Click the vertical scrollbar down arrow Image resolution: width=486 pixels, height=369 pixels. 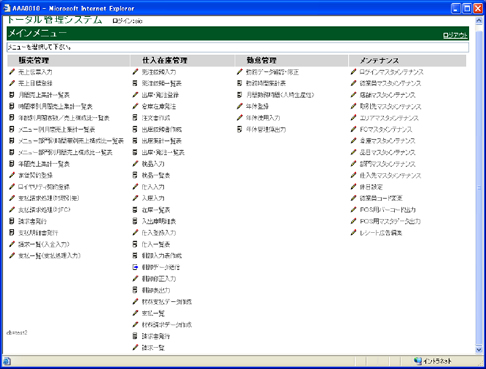coord(479,350)
